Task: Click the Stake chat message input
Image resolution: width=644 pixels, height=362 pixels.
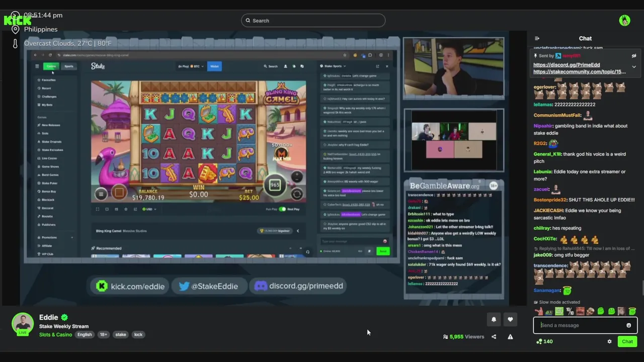Action: click(x=354, y=241)
